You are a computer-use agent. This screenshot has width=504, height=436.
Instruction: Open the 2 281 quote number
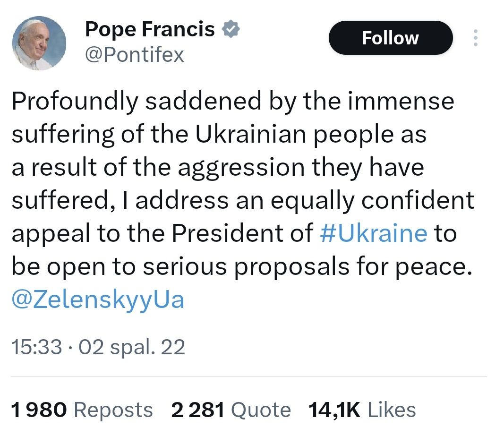(x=197, y=410)
